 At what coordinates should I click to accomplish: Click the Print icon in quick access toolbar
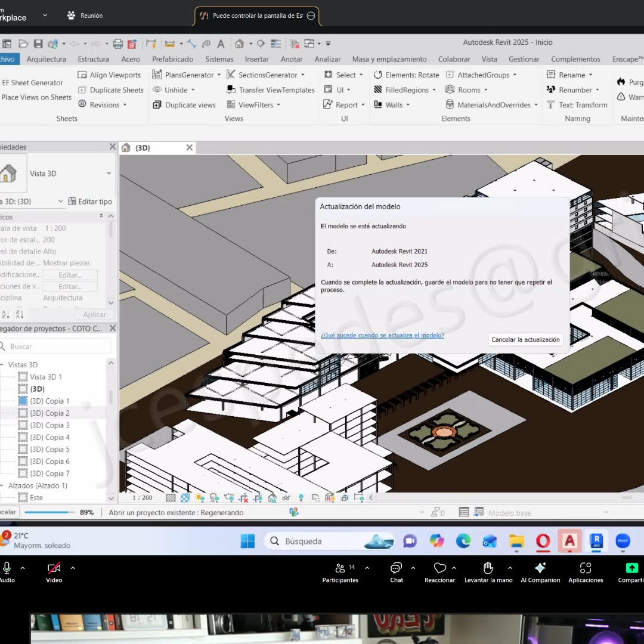(118, 44)
